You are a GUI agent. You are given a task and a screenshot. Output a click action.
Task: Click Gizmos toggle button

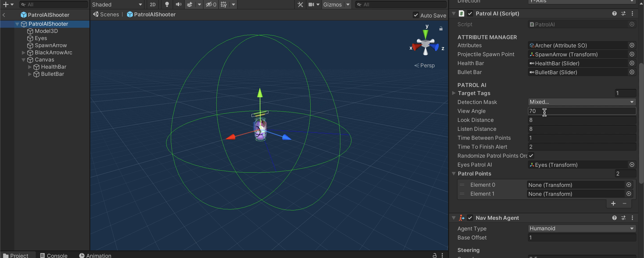(332, 4)
